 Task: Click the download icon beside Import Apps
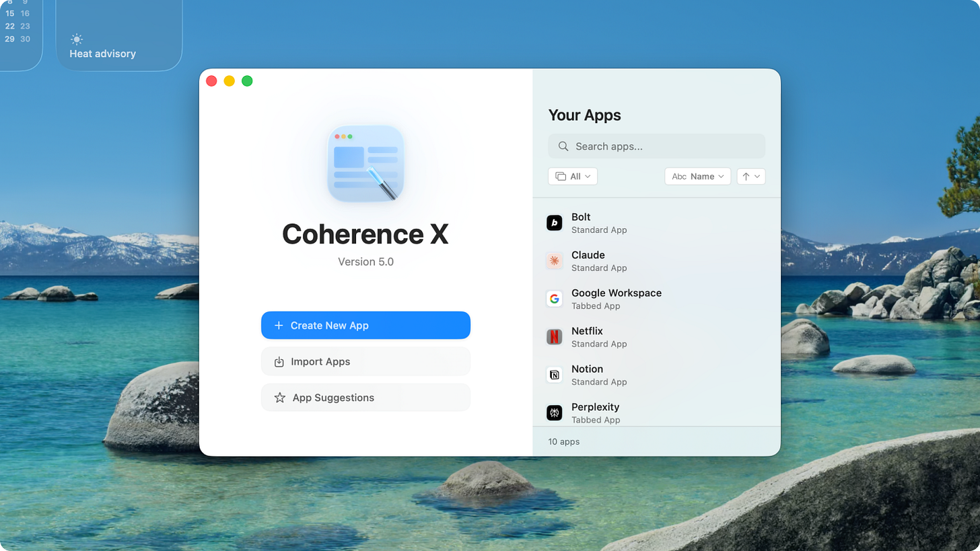tap(279, 362)
